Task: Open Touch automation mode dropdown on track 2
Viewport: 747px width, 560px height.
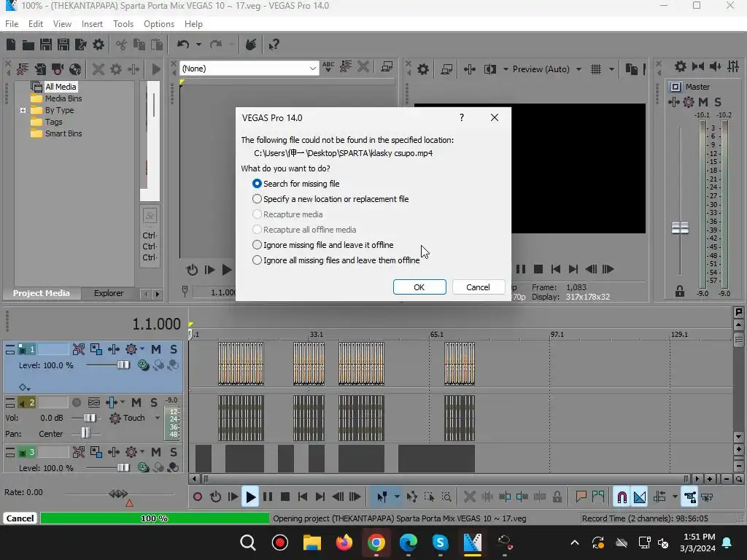Action: (158, 418)
